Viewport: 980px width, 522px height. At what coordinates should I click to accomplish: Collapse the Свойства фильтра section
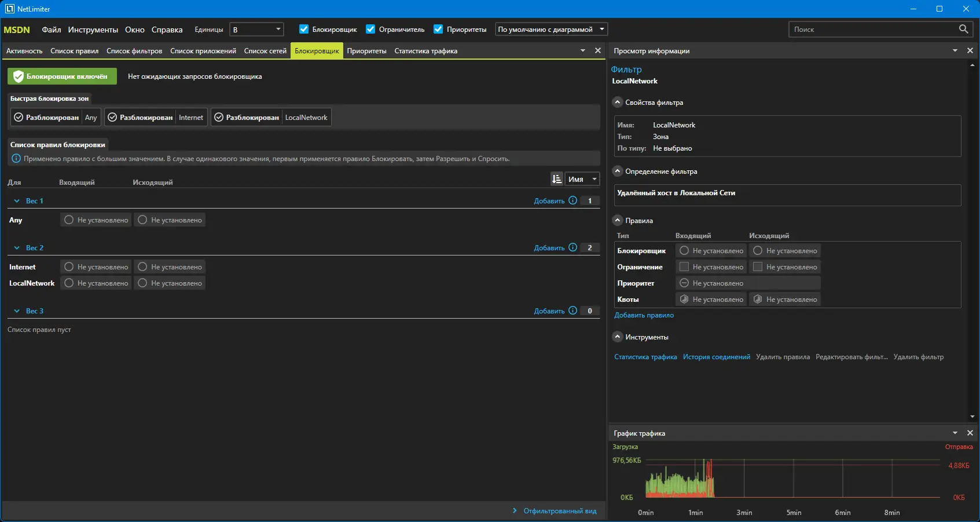pos(618,102)
